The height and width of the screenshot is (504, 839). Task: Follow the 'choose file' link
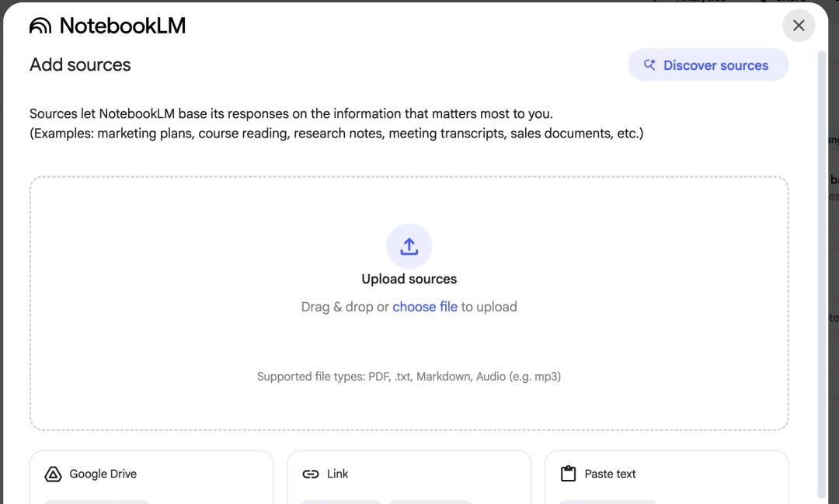tap(425, 307)
